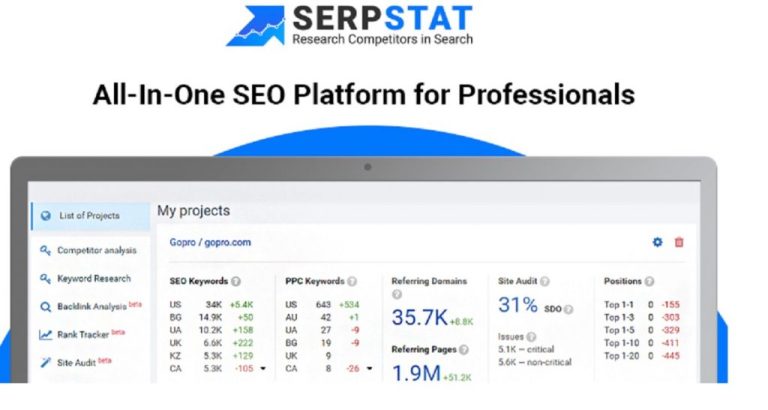
Task: Click the My projects heading
Action: click(x=193, y=211)
